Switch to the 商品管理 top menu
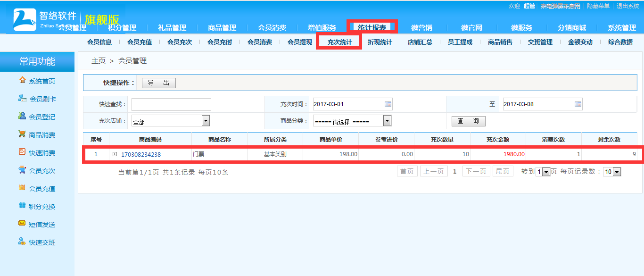This screenshot has width=644, height=276. point(222,28)
